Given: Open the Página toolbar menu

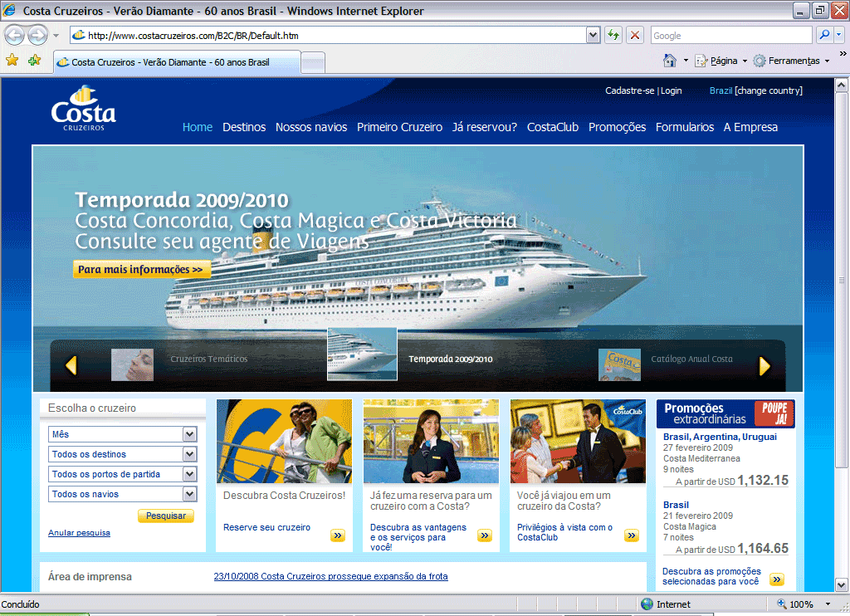Looking at the screenshot, I should [x=721, y=61].
